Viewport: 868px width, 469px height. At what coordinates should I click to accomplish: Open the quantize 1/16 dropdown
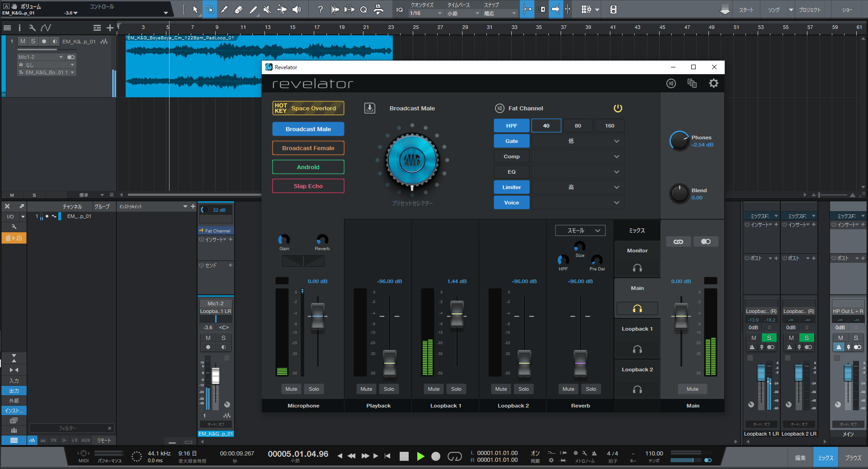425,14
